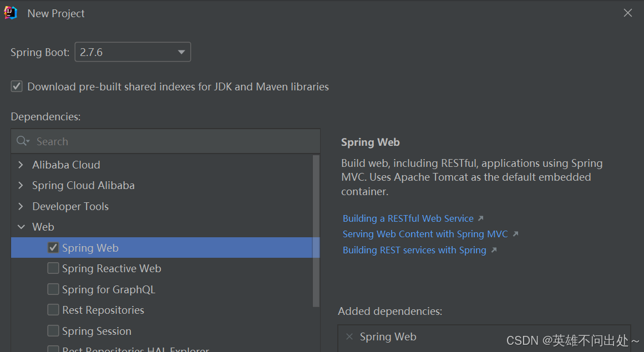Click the Spring Web description heading
The width and height of the screenshot is (644, 352).
point(371,142)
